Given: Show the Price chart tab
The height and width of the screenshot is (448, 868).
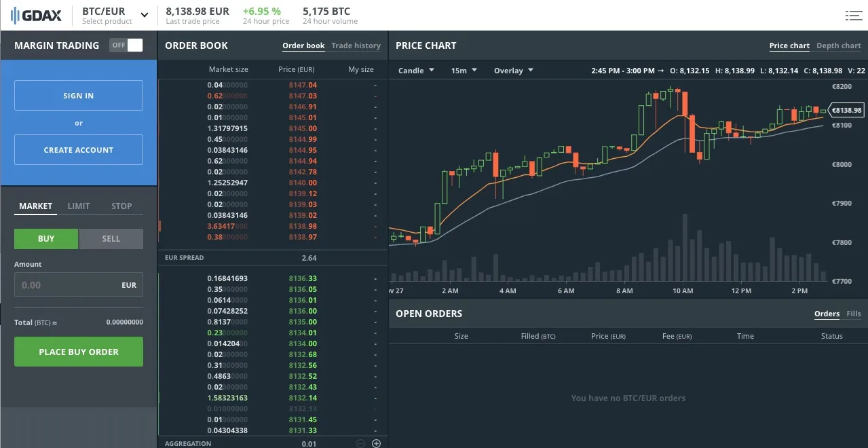Looking at the screenshot, I should pos(789,45).
